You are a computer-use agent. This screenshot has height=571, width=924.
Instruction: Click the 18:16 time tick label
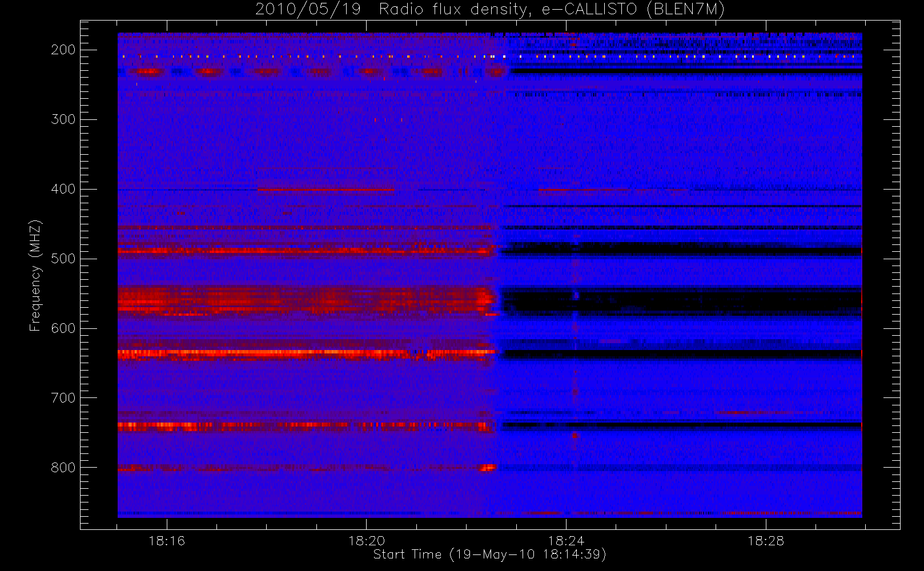pos(167,541)
